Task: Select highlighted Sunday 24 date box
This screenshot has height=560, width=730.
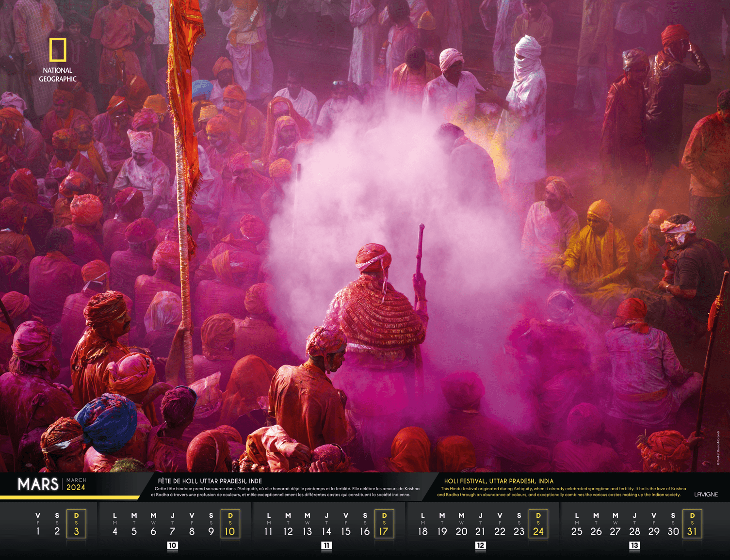Action: (538, 524)
